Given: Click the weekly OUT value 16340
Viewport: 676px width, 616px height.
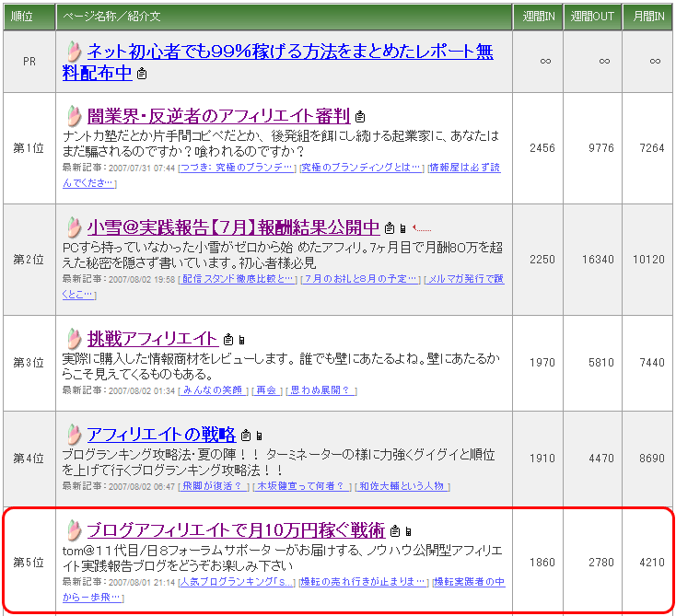Looking at the screenshot, I should 598,259.
